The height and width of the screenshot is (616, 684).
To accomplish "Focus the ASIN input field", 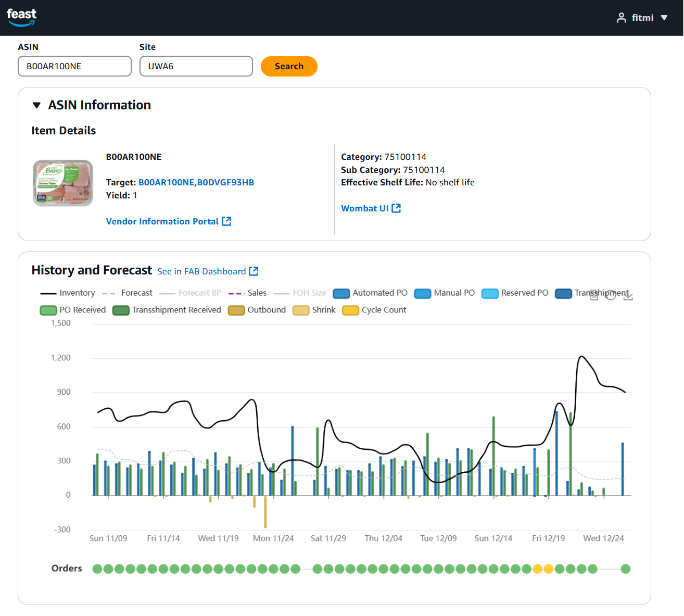I will click(x=74, y=66).
